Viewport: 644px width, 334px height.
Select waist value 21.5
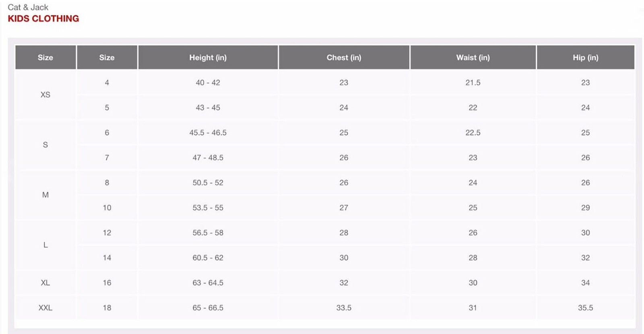pyautogui.click(x=473, y=82)
